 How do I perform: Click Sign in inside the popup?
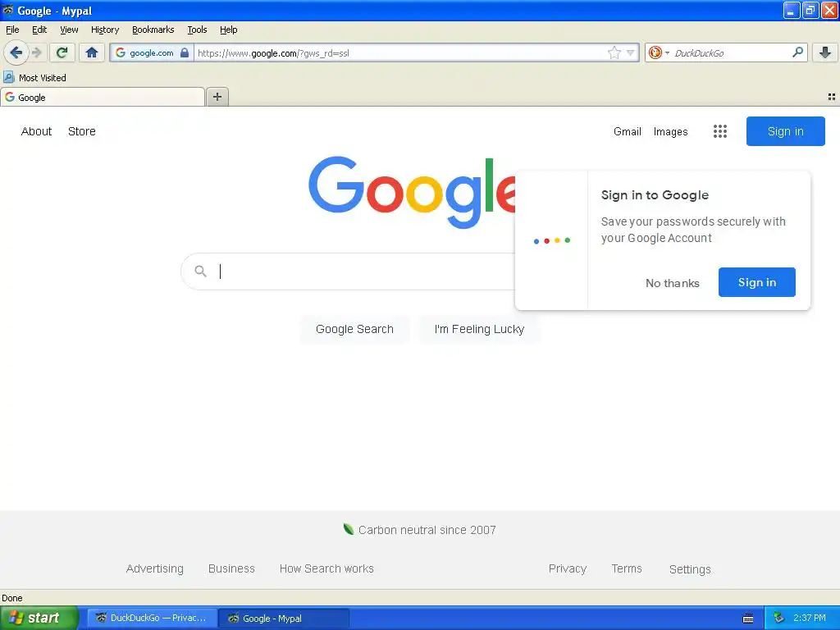click(757, 282)
